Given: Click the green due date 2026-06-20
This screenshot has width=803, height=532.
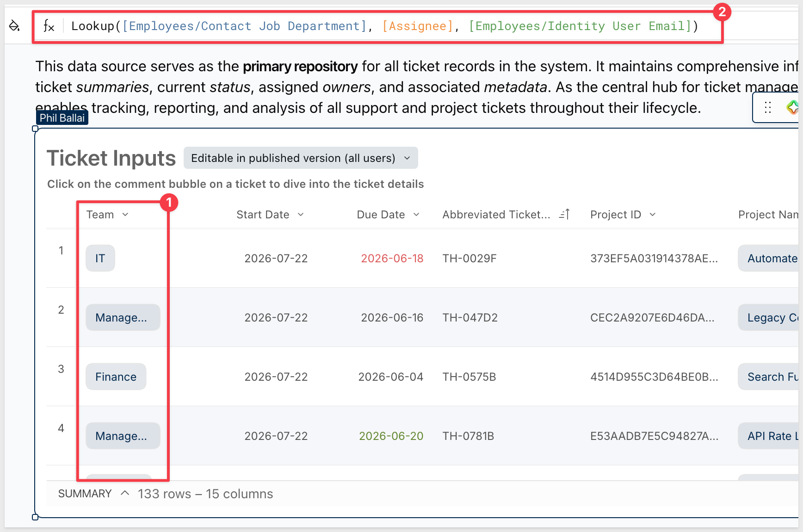Looking at the screenshot, I should click(391, 436).
